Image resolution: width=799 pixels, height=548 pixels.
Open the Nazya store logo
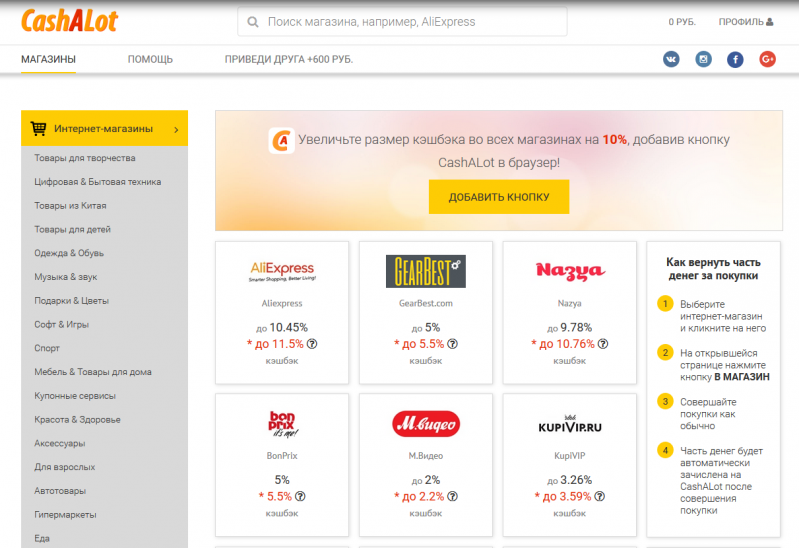coord(570,271)
